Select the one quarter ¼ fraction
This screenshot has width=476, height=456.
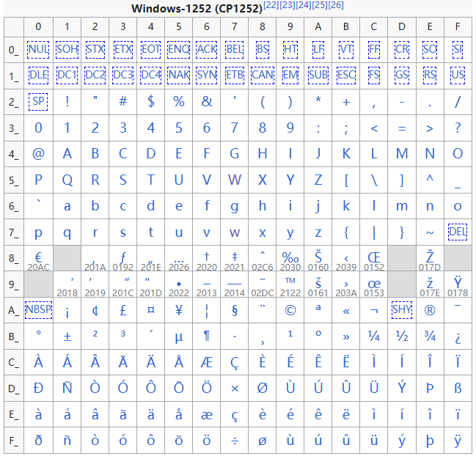(x=374, y=337)
